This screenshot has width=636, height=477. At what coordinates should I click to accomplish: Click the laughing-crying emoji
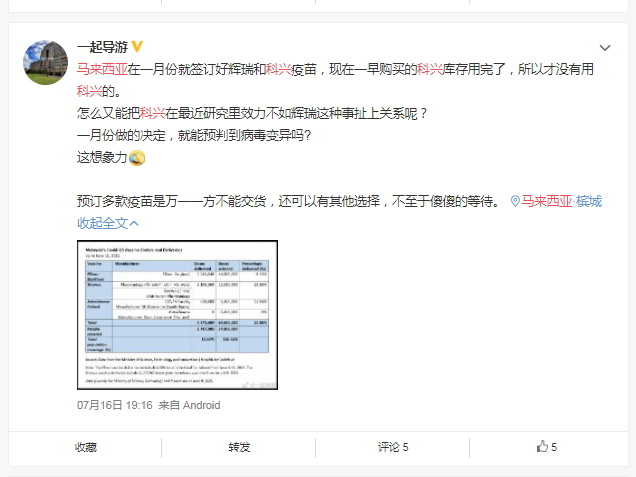coord(137,157)
